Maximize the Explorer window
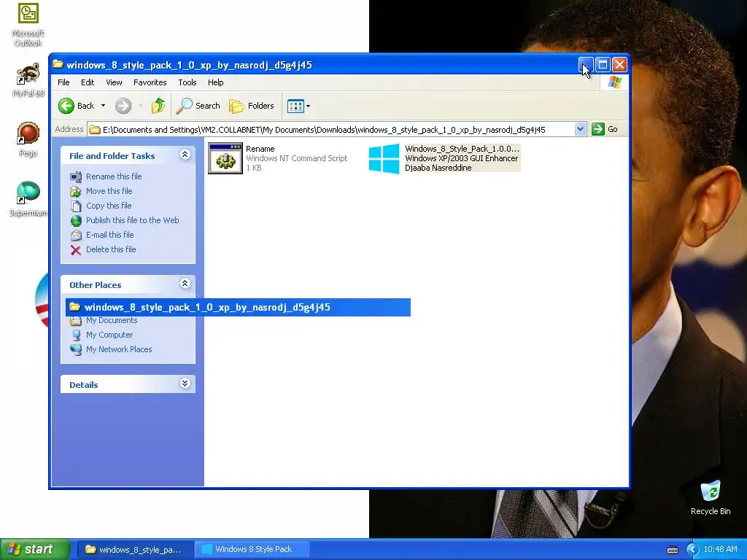This screenshot has width=747, height=560. [x=603, y=65]
